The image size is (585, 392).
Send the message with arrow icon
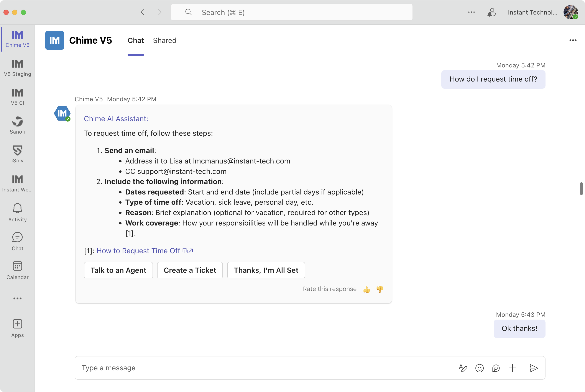coord(534,368)
